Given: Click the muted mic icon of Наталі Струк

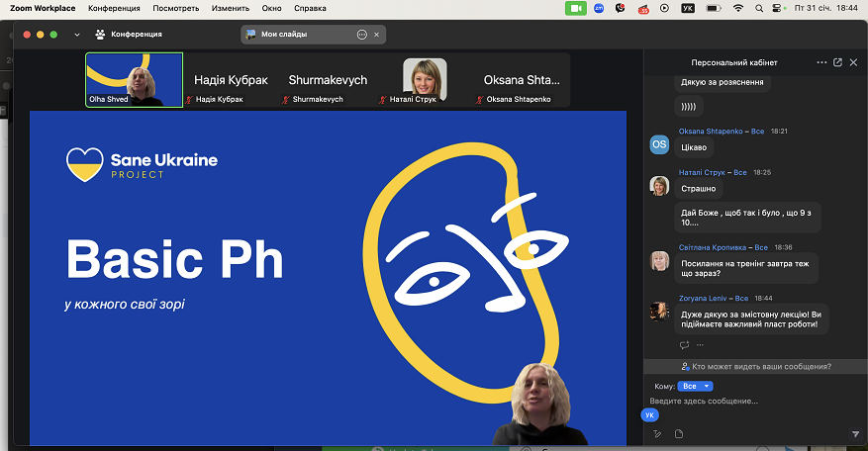Looking at the screenshot, I should (x=382, y=100).
